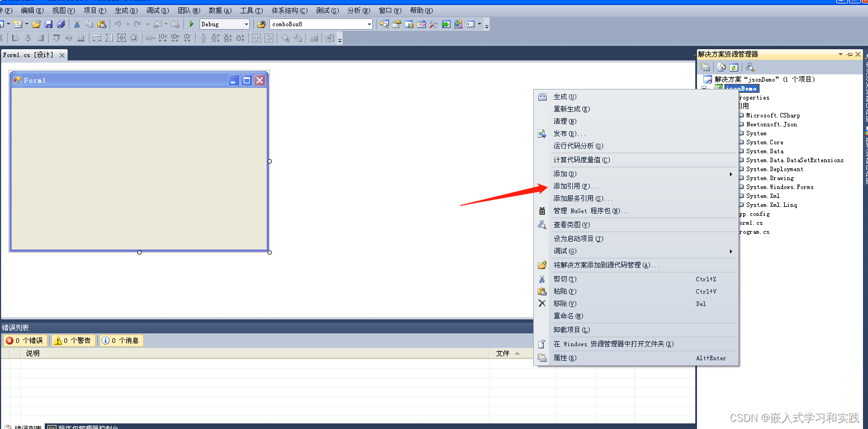Open the toolbar's wrench and hammer tool icon
The image size is (868, 429).
(433, 24)
